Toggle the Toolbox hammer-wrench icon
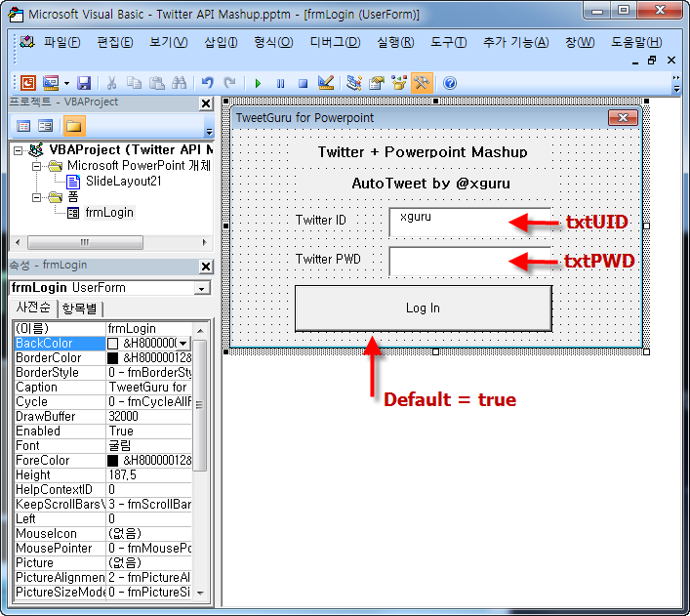The height and width of the screenshot is (616, 690). tap(422, 83)
